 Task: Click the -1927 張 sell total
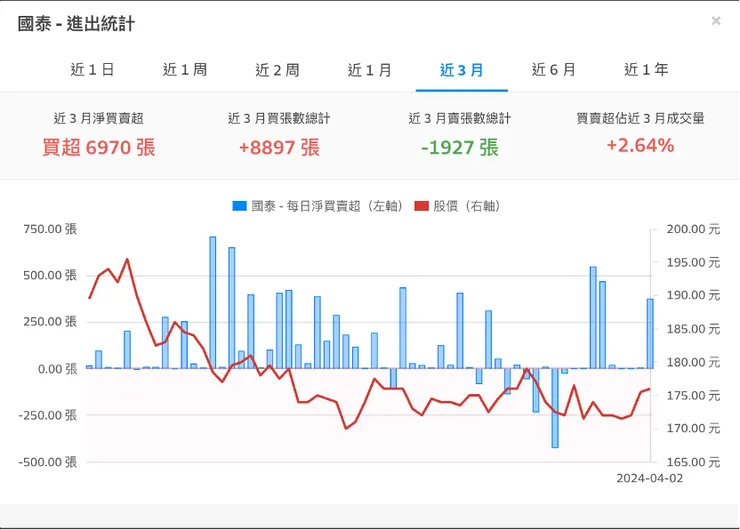point(460,147)
